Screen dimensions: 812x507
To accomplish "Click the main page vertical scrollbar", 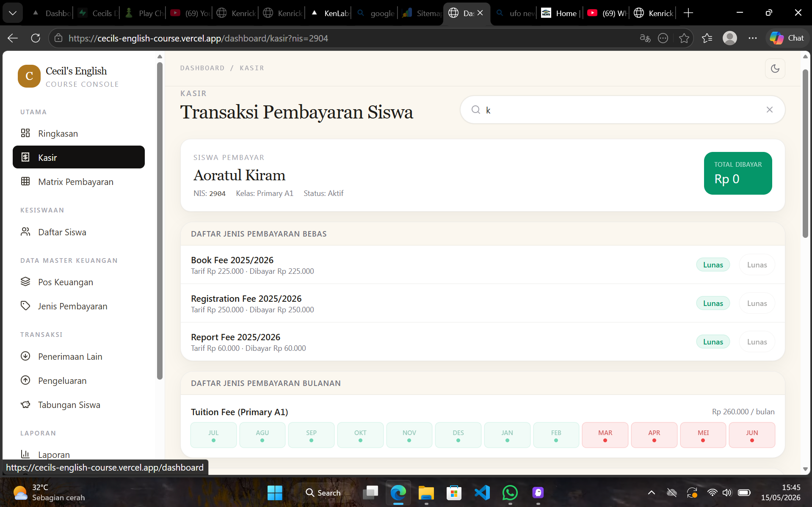I will point(805,154).
